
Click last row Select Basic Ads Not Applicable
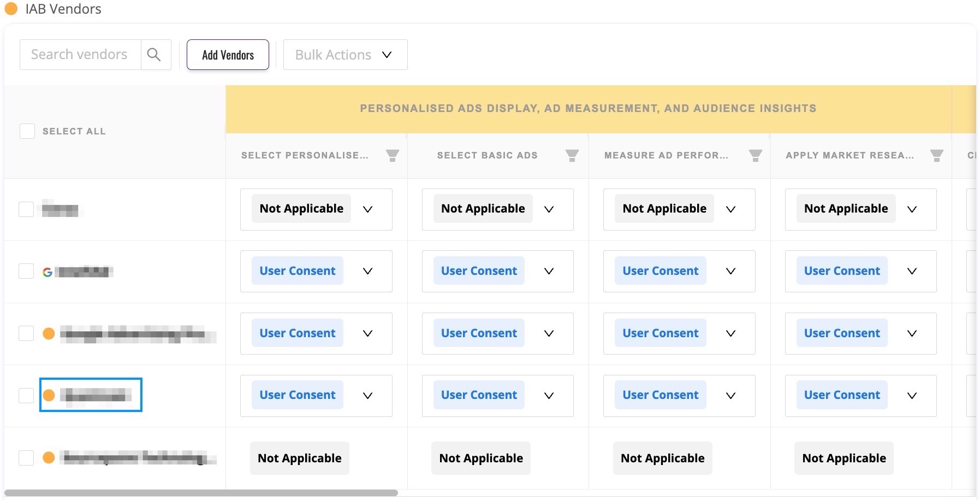[481, 458]
